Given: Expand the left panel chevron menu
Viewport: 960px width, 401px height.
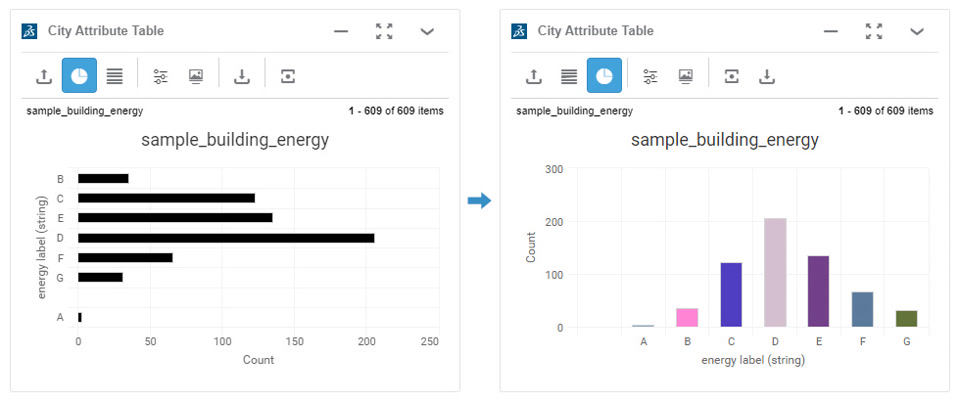Looking at the screenshot, I should tap(427, 31).
